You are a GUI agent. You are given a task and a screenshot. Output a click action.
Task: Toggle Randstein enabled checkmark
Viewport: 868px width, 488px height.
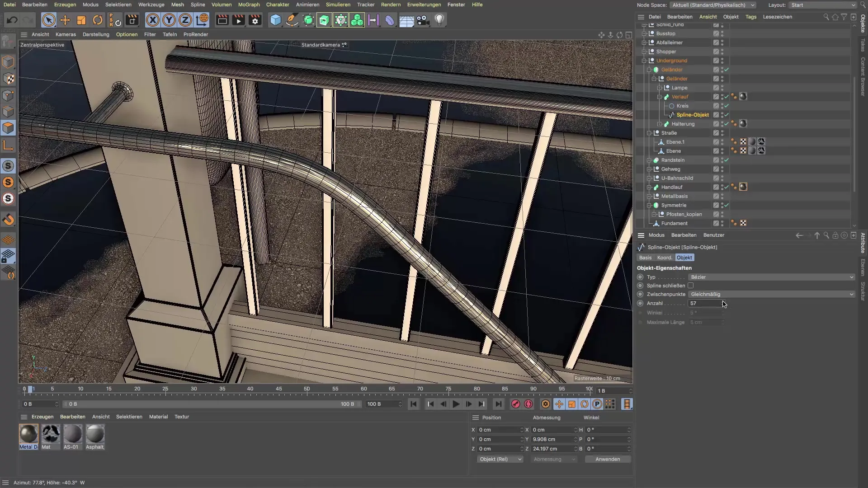pos(726,160)
